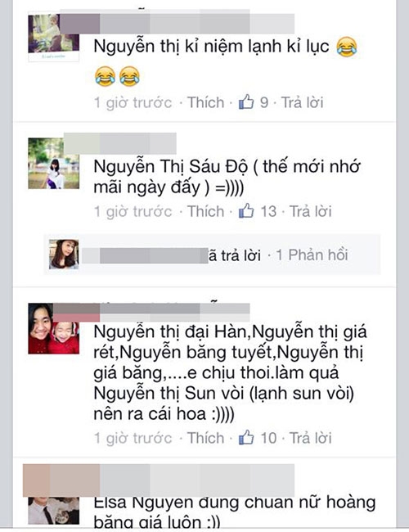The height and width of the screenshot is (532, 409).
Task: Like the 'Sáu Độ' comment via Thích
Action: 206,211
